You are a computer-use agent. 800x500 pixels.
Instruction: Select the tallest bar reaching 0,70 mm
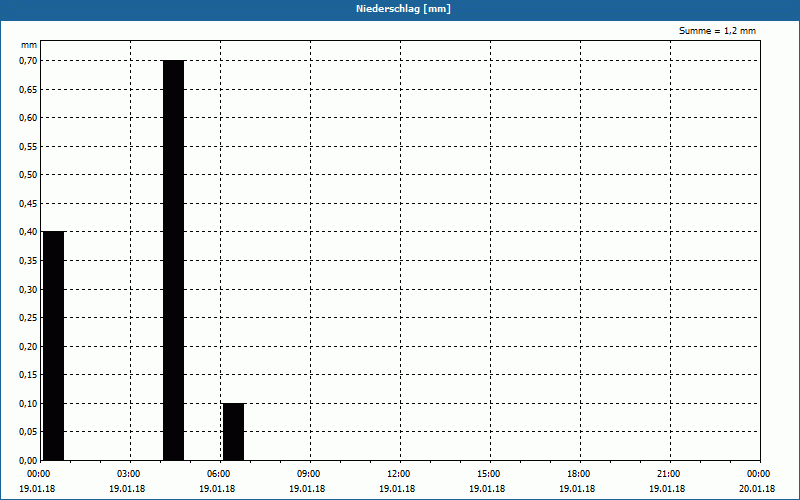click(x=173, y=260)
